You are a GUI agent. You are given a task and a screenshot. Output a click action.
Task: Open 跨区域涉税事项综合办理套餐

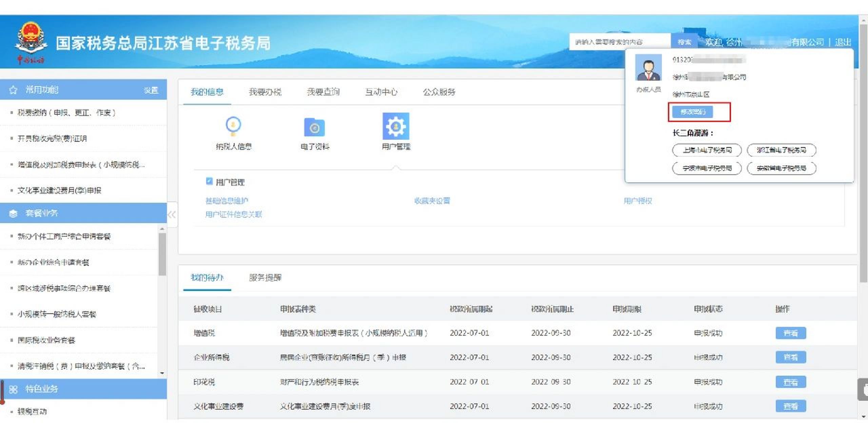[x=64, y=288]
